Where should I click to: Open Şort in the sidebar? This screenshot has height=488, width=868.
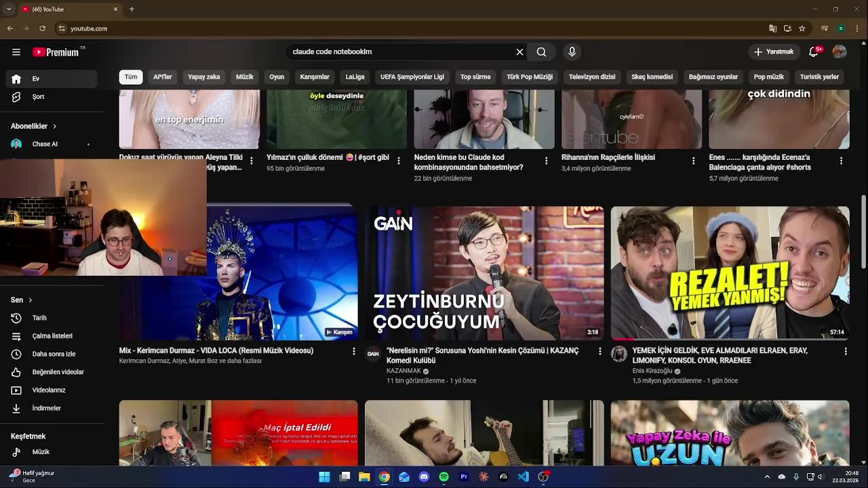tap(53, 97)
